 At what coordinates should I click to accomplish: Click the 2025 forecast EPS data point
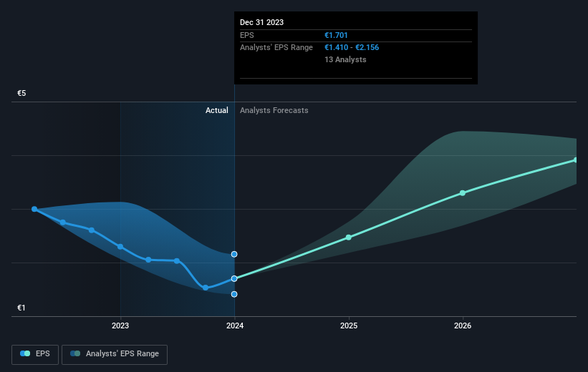348,238
